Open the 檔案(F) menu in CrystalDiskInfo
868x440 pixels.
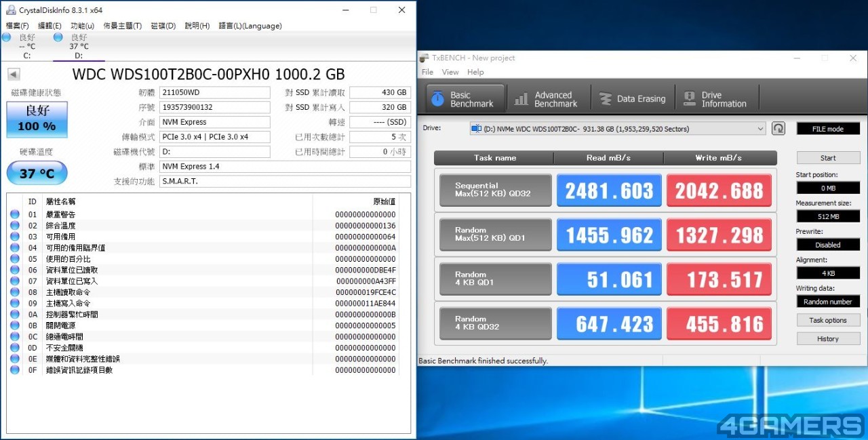(17, 26)
